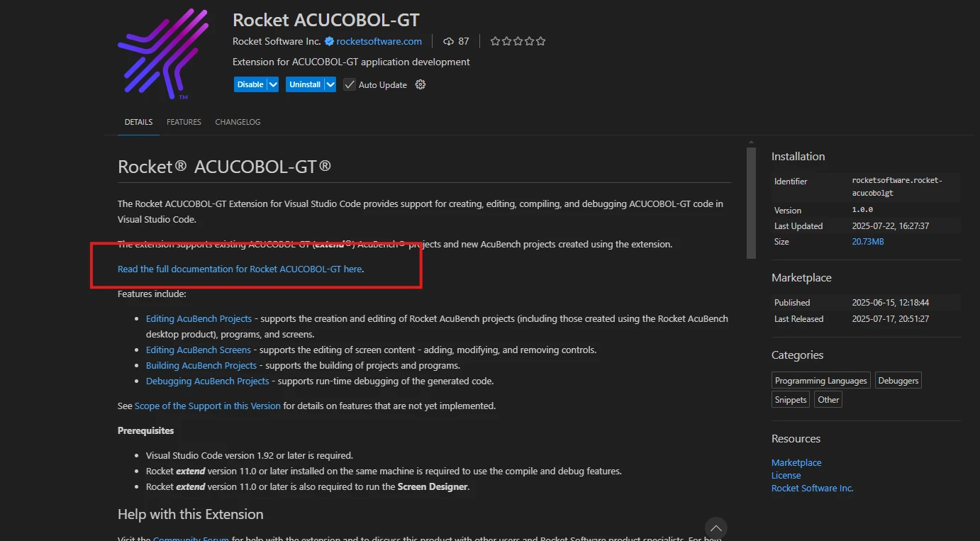Click the 20.73MB size link
980x541 pixels.
867,242
